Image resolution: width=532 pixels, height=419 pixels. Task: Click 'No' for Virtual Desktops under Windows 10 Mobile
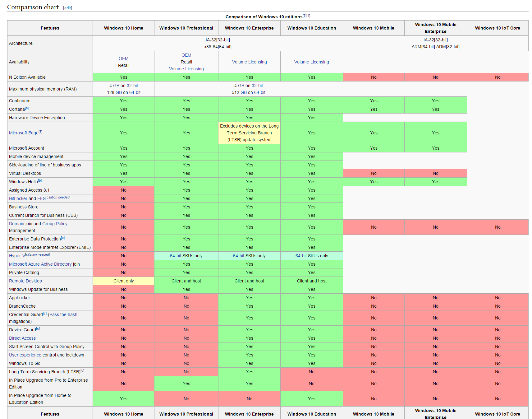point(374,173)
